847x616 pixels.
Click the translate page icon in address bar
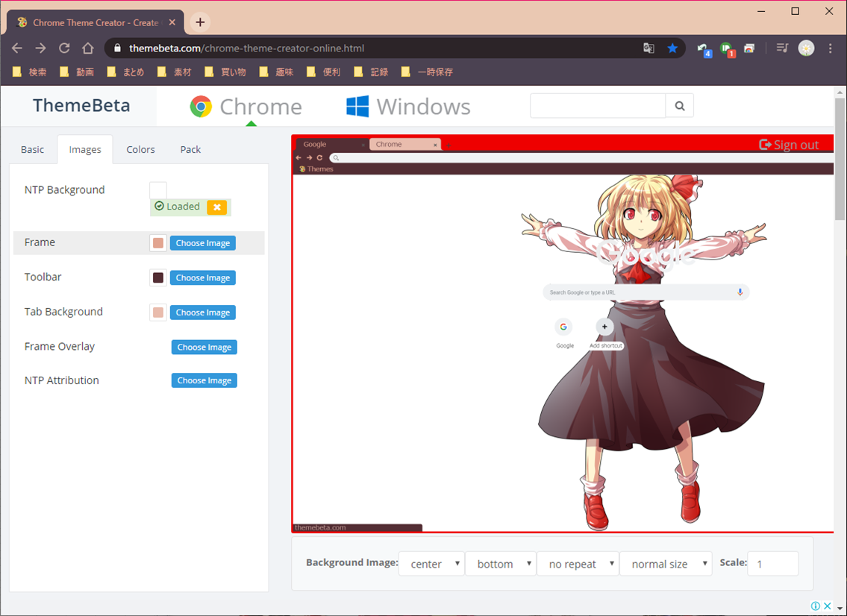pos(648,48)
